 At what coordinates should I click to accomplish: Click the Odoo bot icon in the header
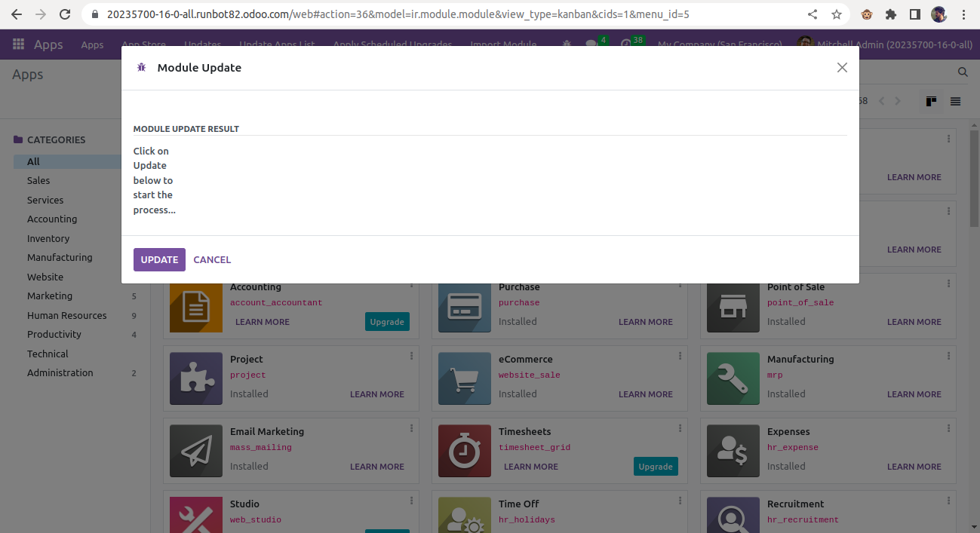pos(566,44)
